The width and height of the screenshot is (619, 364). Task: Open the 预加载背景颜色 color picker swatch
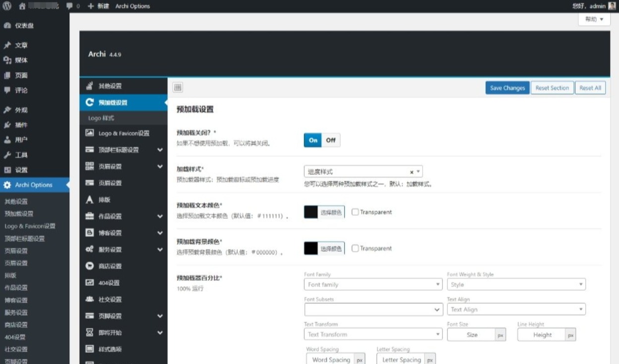point(324,248)
